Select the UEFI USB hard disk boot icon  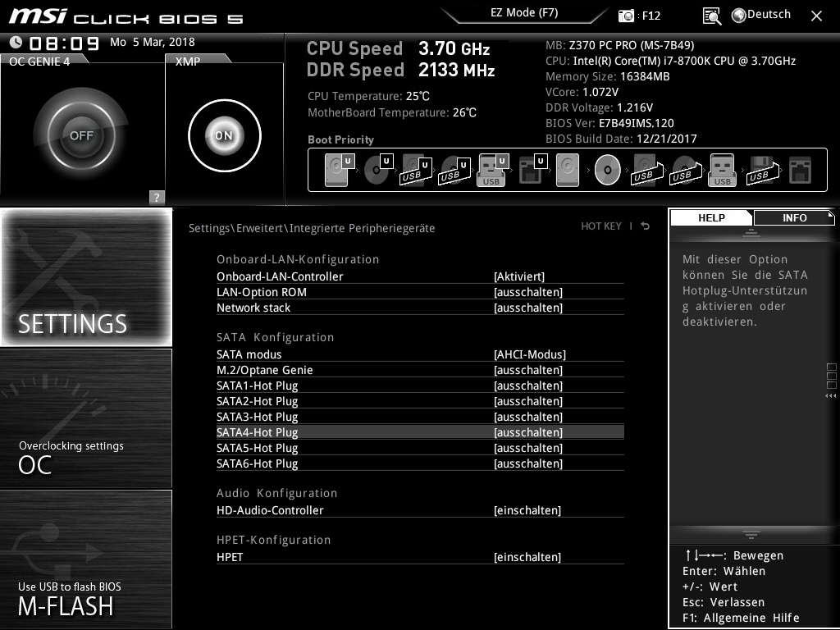coord(416,170)
